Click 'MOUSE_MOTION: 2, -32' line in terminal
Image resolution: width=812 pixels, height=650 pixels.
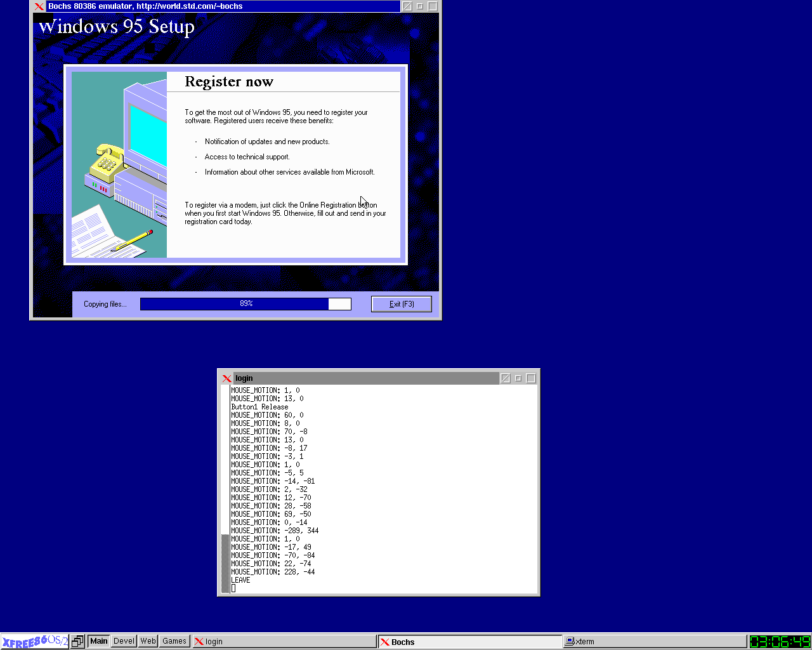point(269,489)
